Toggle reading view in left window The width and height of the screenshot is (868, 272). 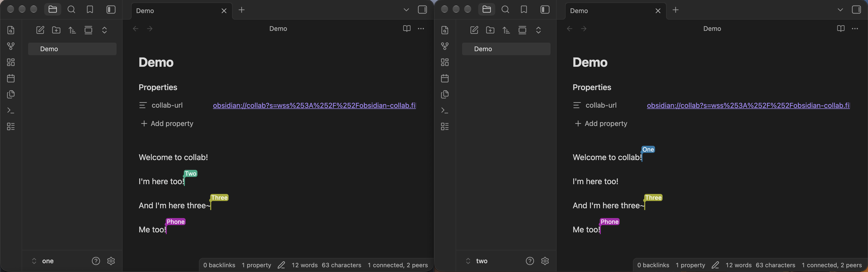coord(407,29)
